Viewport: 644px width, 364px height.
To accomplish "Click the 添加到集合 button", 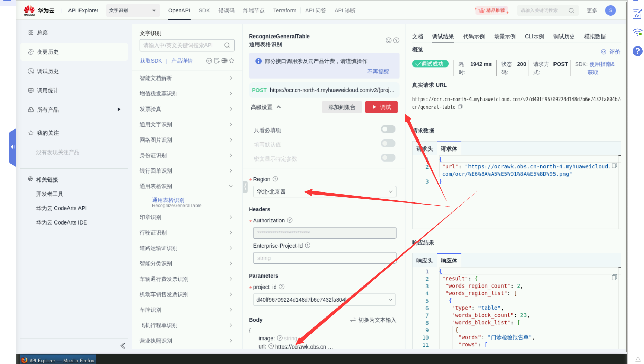I will (x=341, y=107).
